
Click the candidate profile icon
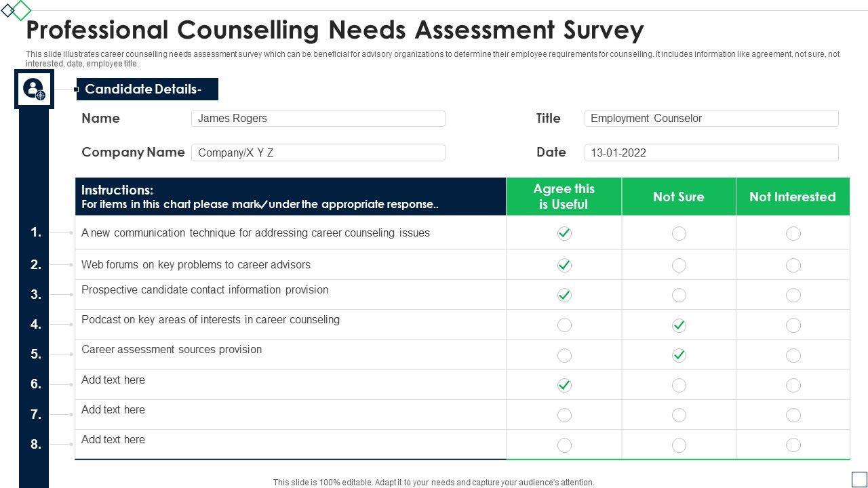coord(33,89)
